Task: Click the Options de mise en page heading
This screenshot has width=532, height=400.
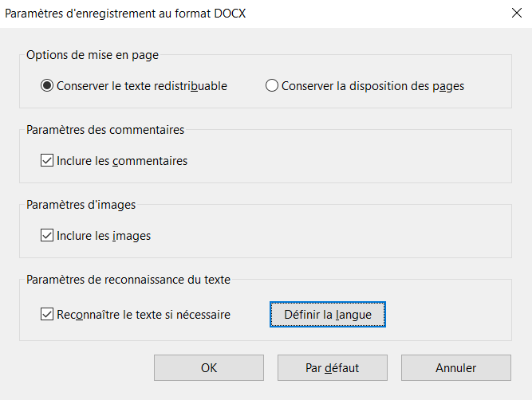Action: (93, 55)
